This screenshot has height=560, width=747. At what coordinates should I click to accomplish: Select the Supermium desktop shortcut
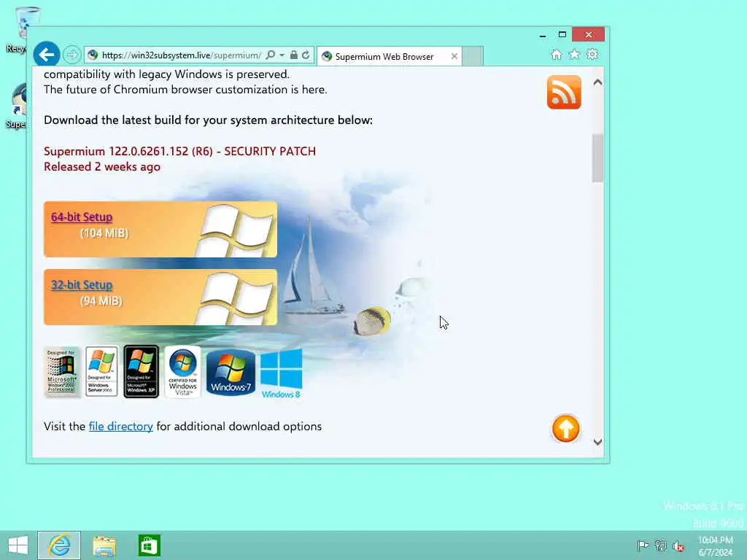pos(18,105)
